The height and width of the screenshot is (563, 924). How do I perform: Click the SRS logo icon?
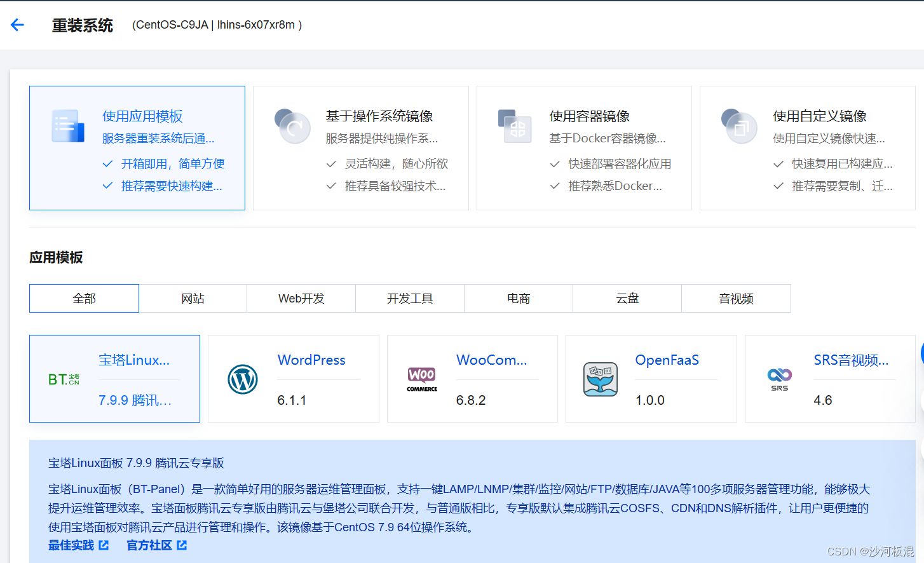(x=780, y=379)
